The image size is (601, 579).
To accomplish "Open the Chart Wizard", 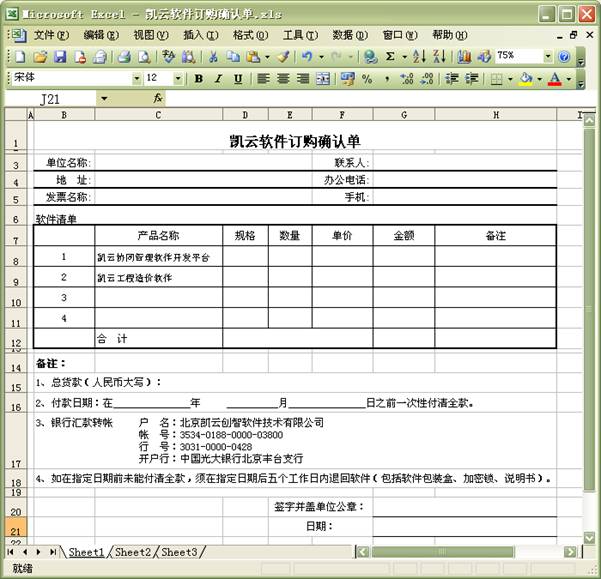I will (464, 57).
